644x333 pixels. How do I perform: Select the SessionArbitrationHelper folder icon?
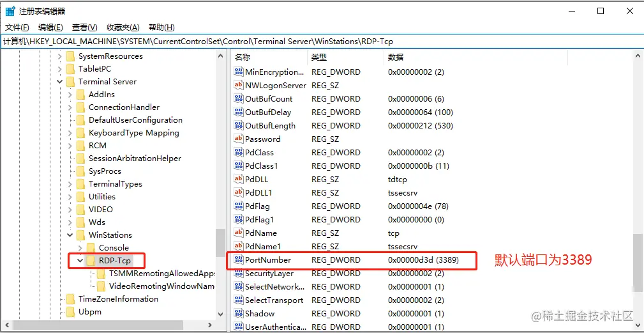[x=81, y=159]
